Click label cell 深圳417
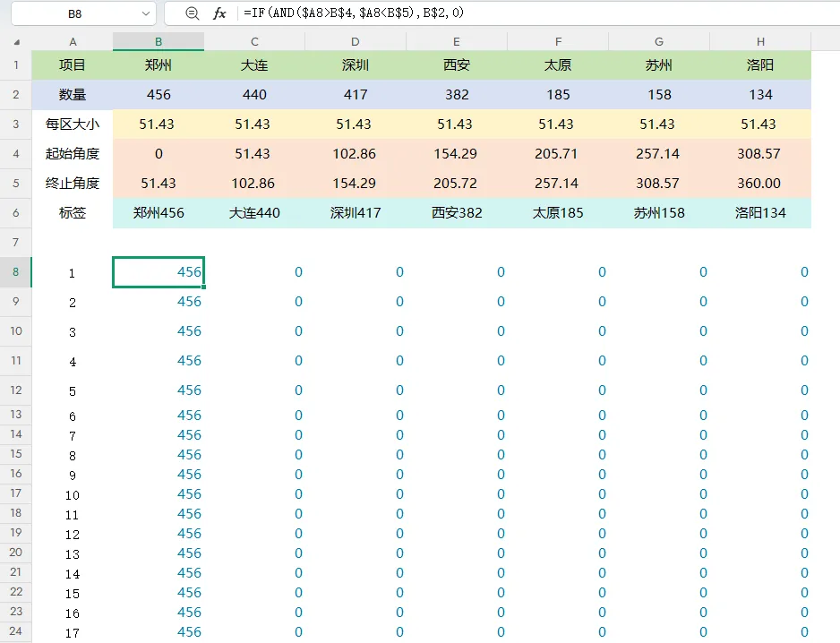Viewport: 840px width, 643px height. [356, 213]
